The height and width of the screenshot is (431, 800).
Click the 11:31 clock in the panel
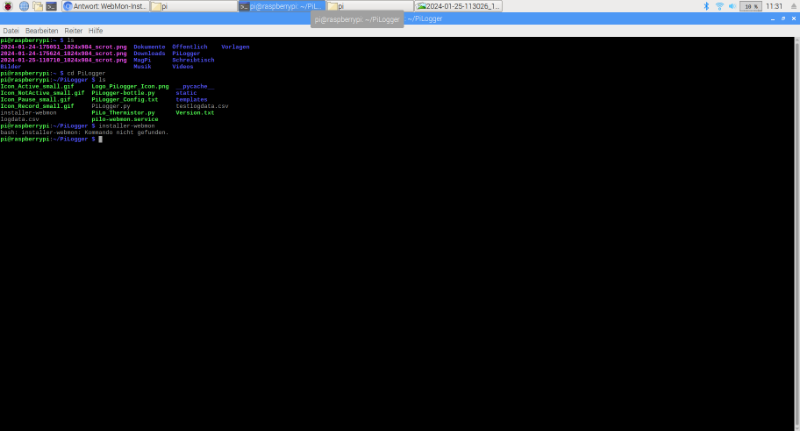pos(774,6)
